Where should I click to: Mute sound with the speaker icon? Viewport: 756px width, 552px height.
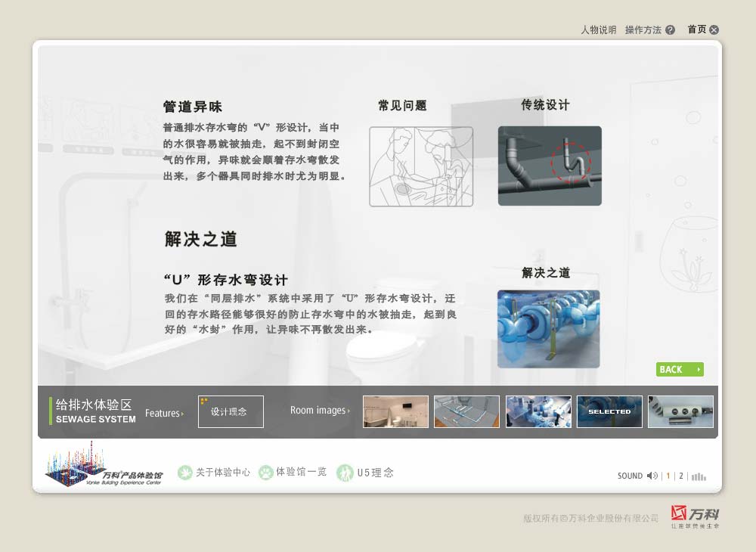[x=652, y=476]
